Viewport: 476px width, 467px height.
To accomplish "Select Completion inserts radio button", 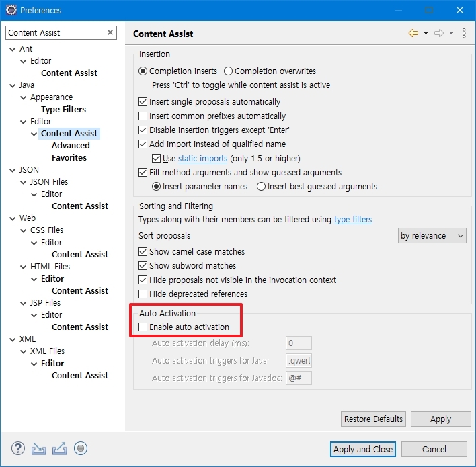I will 143,71.
